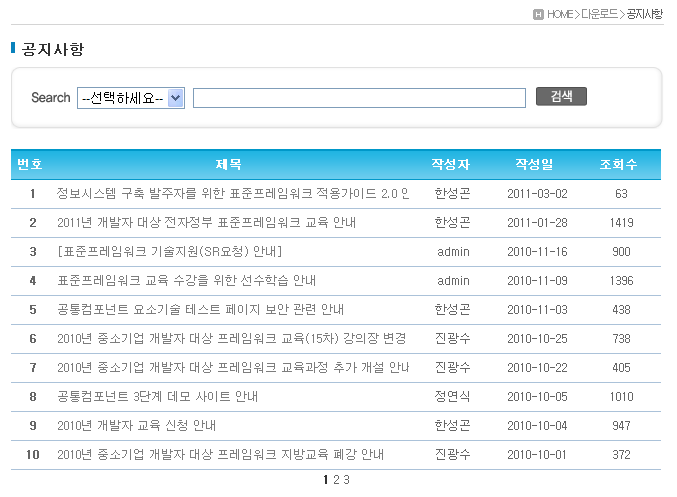Image resolution: width=677 pixels, height=497 pixels.
Task: Go to page 3 of notices
Action: pos(346,480)
